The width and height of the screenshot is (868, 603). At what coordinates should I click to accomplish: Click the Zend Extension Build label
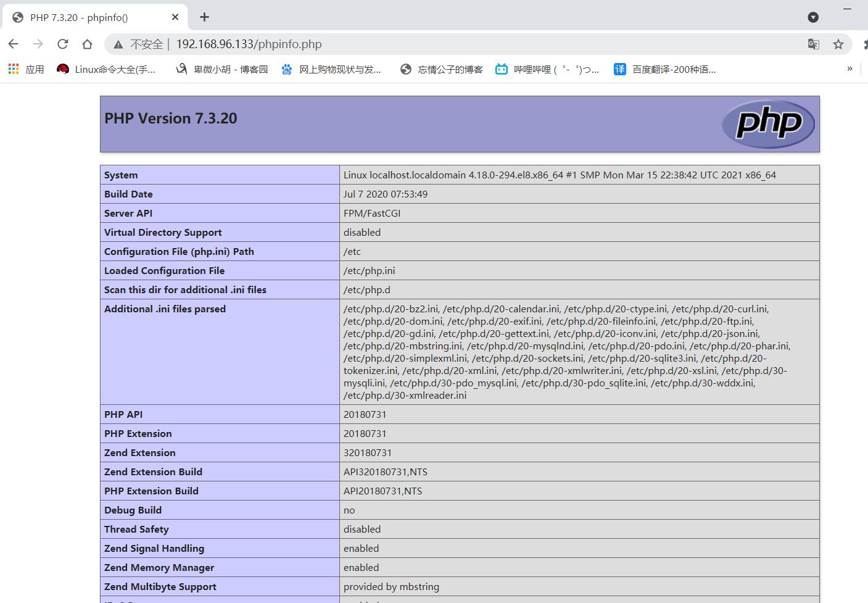153,472
